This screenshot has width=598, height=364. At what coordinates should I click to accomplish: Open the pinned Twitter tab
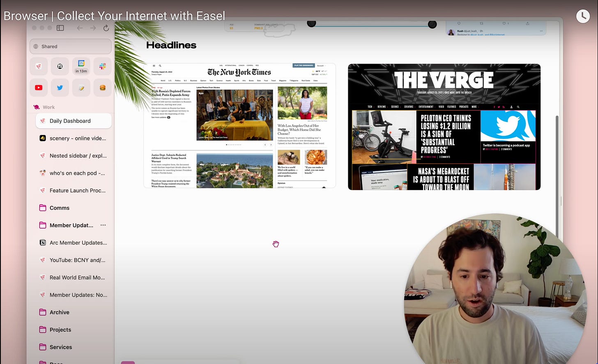pyautogui.click(x=60, y=87)
